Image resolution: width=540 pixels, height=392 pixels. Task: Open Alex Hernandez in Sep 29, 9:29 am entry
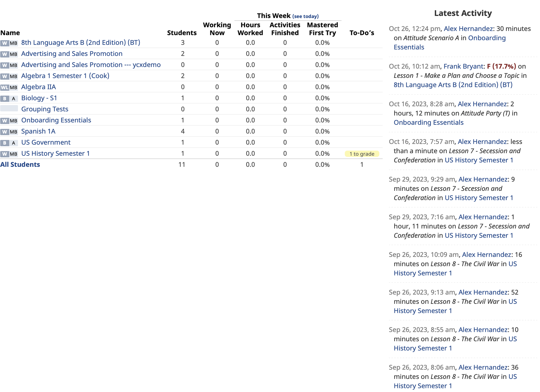pos(483,179)
